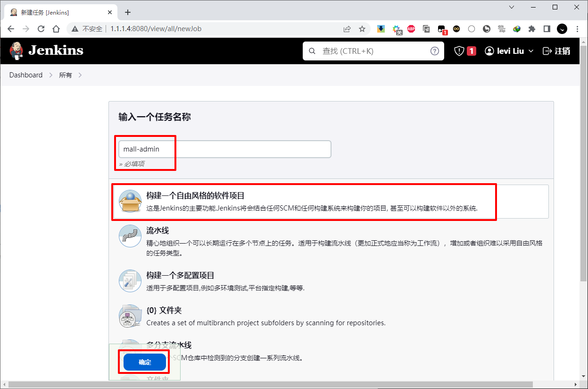Click the Jenkins logo icon
588x389 pixels.
tap(17, 51)
